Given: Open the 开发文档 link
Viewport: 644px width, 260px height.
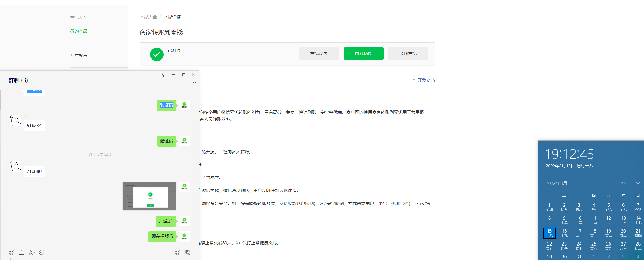Looking at the screenshot, I should [x=426, y=80].
